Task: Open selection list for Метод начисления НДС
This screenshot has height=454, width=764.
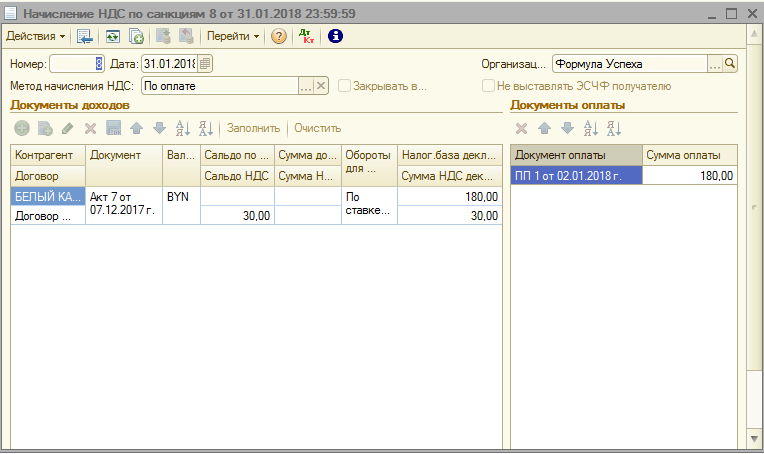Action: [x=306, y=86]
